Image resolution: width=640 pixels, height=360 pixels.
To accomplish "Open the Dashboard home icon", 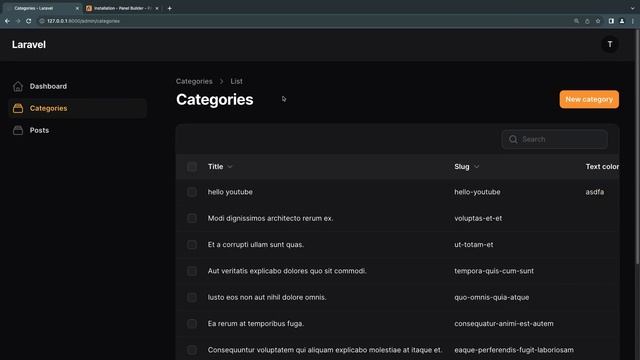I will click(18, 86).
